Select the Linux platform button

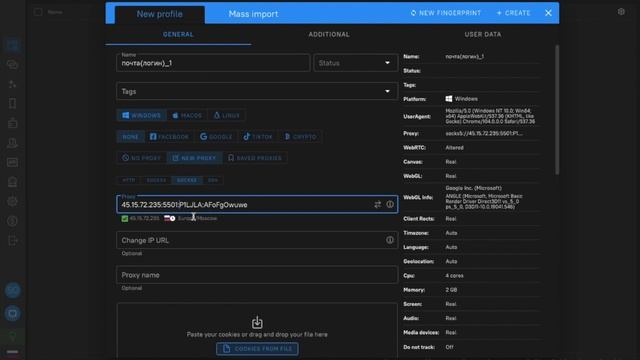[x=227, y=116]
